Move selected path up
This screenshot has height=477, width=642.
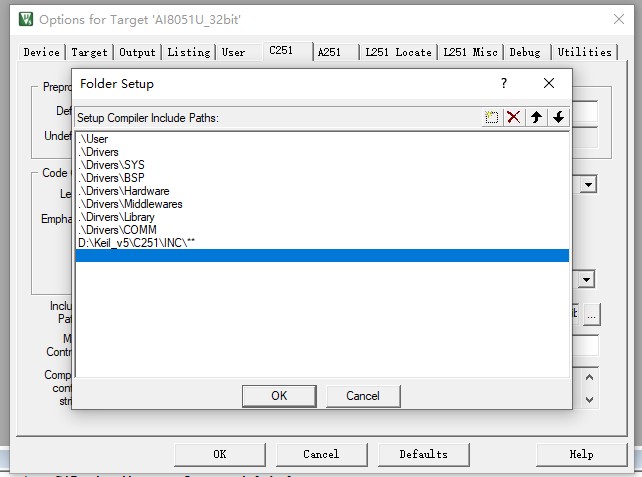(536, 118)
